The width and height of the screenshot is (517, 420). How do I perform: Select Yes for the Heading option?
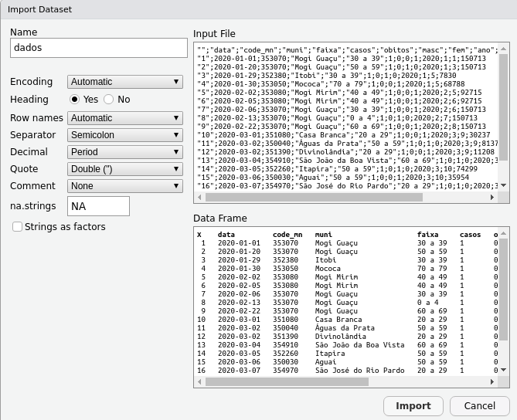pyautogui.click(x=75, y=100)
